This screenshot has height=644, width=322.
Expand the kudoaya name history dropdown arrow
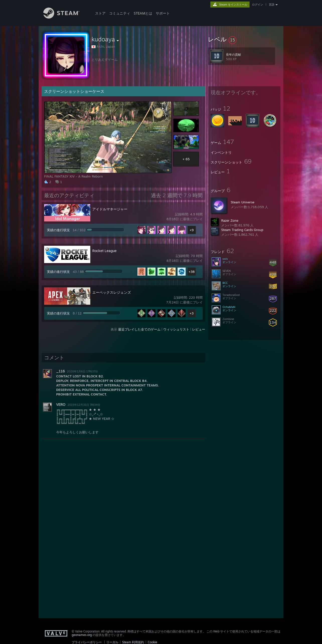118,41
